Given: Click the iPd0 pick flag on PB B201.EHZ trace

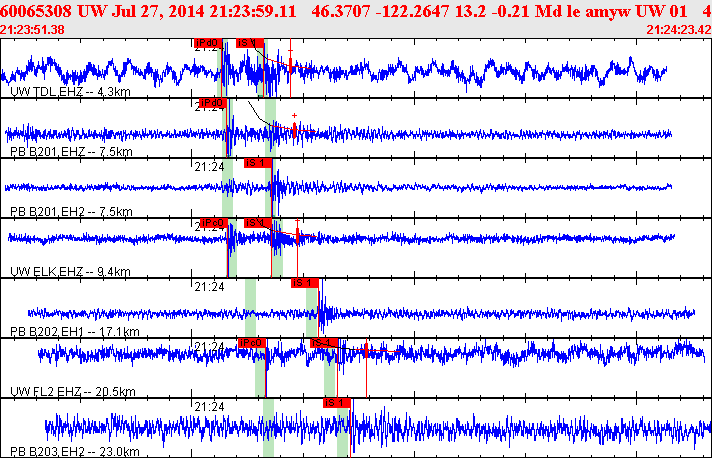Looking at the screenshot, I should click(211, 103).
